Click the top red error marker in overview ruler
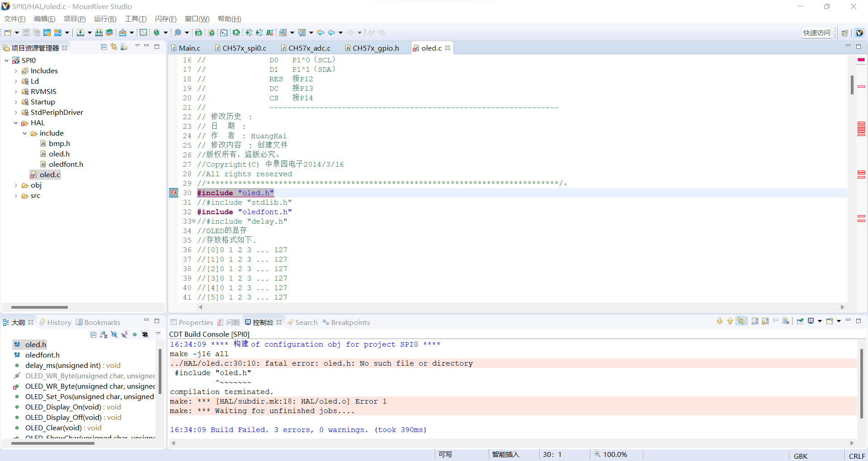Viewport: 868px width, 461px height. coord(861,60)
